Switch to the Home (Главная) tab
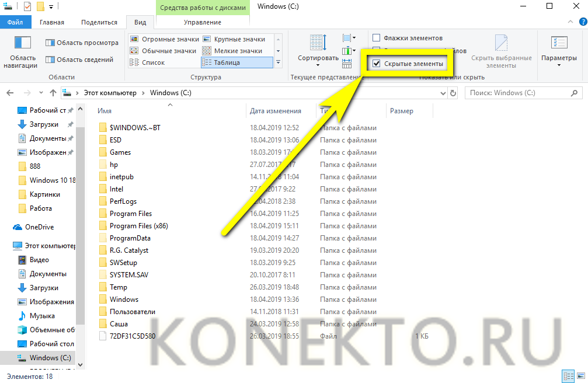This screenshot has width=588, height=383. point(52,22)
